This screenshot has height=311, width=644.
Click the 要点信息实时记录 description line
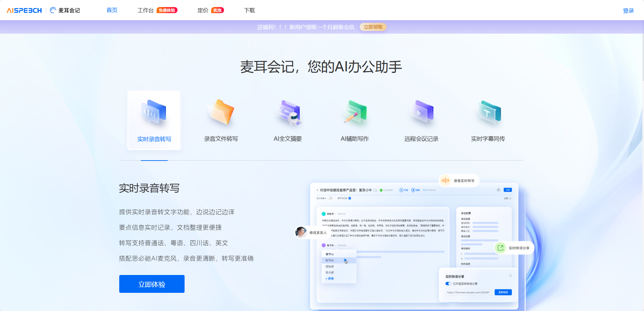pos(170,228)
